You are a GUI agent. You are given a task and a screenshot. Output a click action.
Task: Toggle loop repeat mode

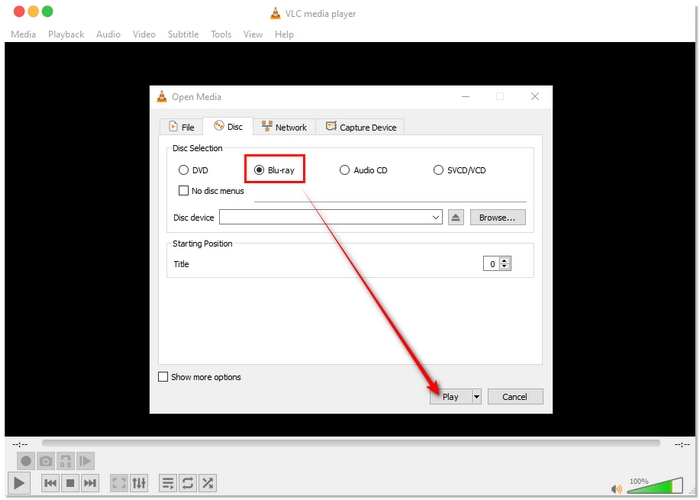[187, 483]
